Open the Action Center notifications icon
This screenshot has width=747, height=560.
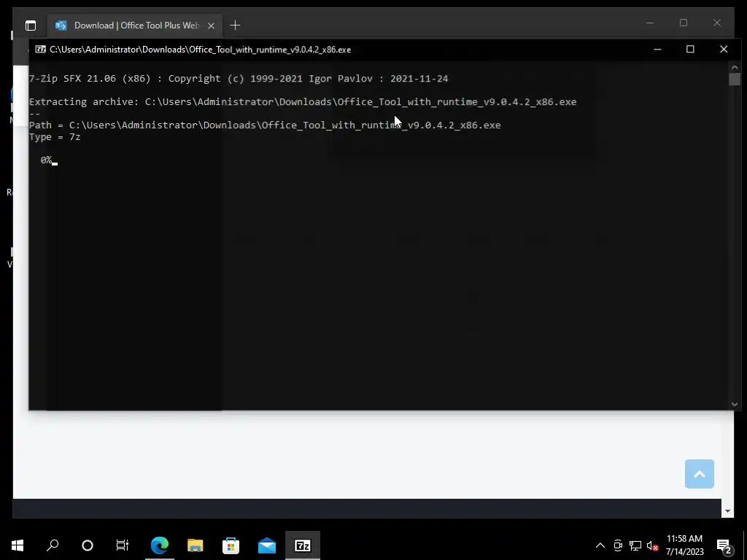click(x=724, y=545)
